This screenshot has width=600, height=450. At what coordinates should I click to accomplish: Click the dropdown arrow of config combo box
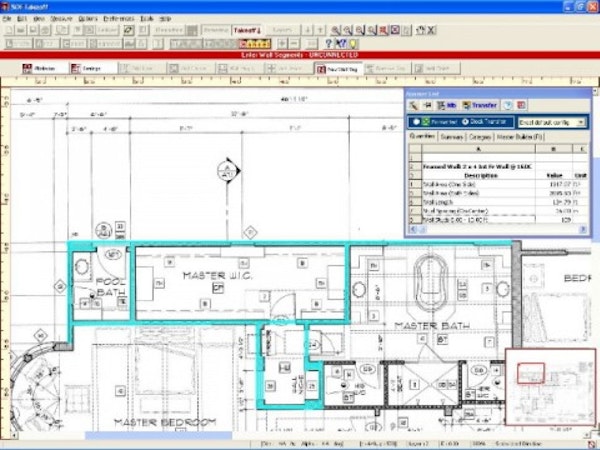(581, 122)
